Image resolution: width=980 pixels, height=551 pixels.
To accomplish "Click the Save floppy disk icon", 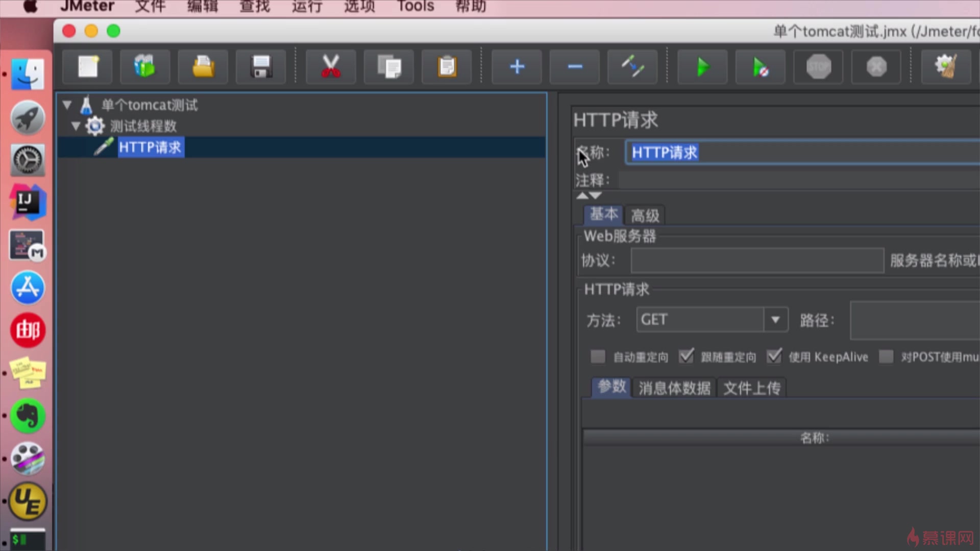I will (x=261, y=67).
